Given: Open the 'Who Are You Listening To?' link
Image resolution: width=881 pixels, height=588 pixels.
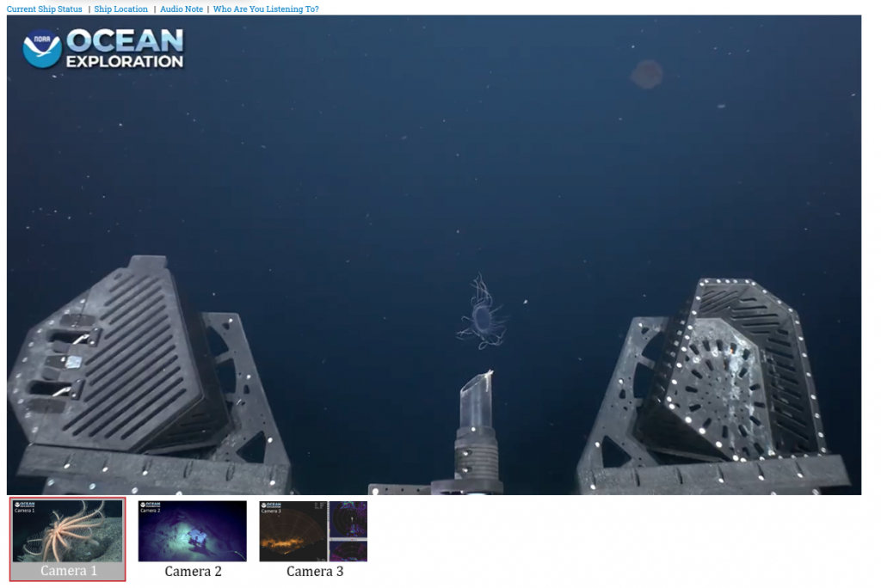Looking at the screenshot, I should point(266,9).
